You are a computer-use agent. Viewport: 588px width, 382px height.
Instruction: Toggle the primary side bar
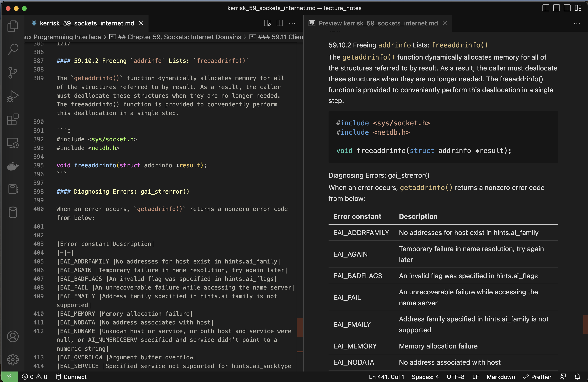click(546, 8)
